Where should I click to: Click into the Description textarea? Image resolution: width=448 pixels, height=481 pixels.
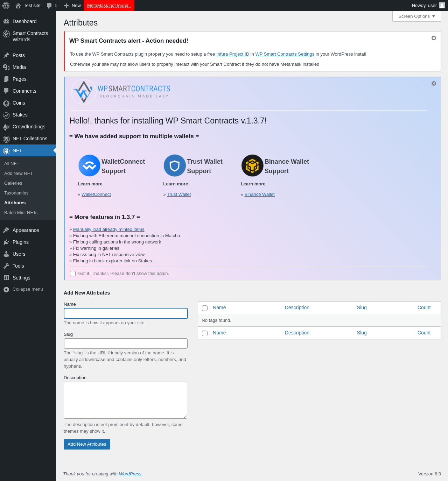(x=125, y=400)
